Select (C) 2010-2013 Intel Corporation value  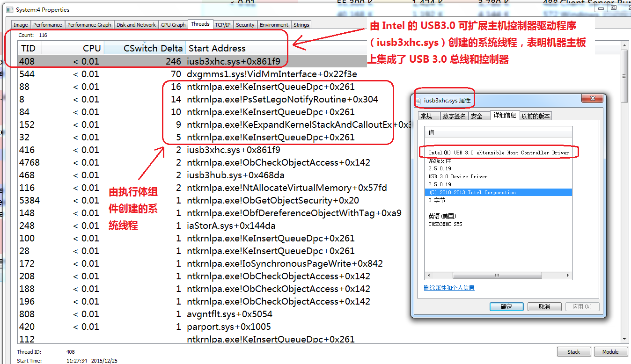point(499,192)
